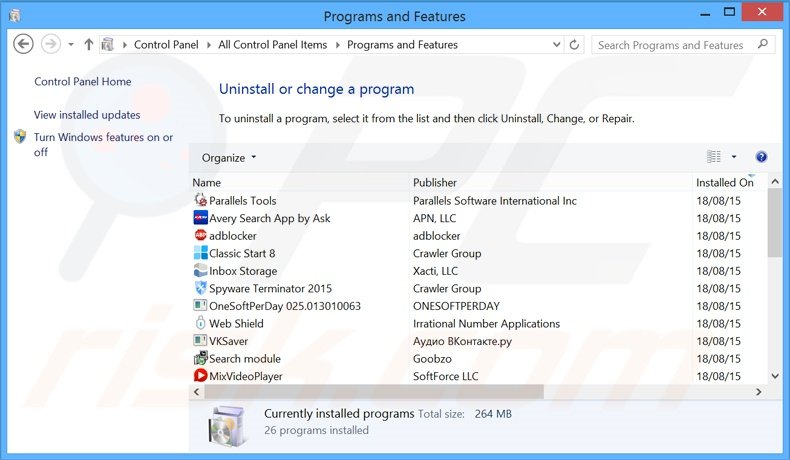Viewport: 790px width, 460px height.
Task: Expand the arrow after Control Panel breadcrumb
Action: click(x=209, y=45)
